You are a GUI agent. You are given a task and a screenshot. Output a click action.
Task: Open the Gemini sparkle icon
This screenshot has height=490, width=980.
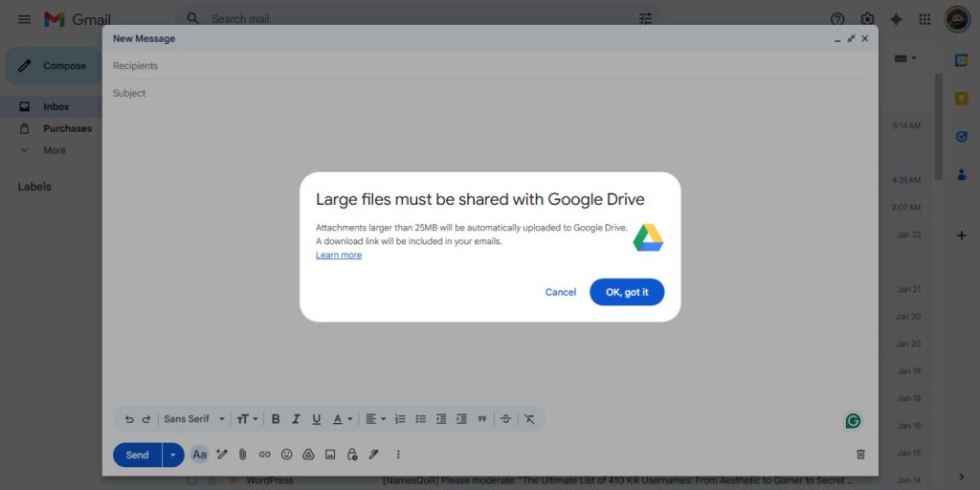[896, 19]
